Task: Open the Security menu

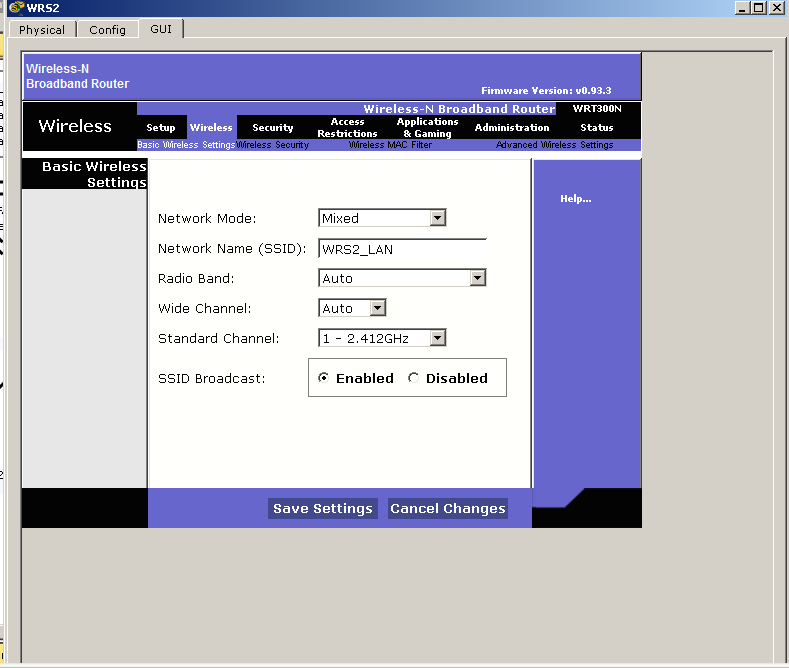Action: point(273,128)
